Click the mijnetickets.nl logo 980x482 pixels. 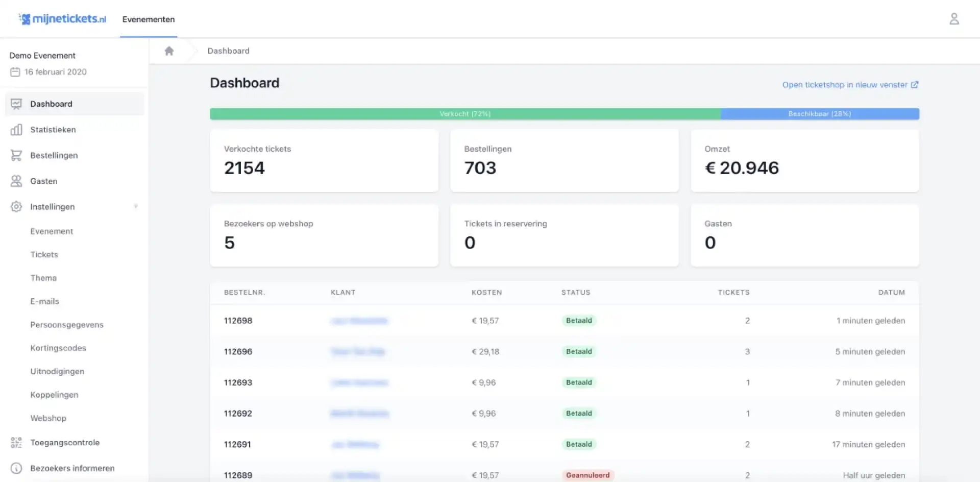click(x=63, y=19)
